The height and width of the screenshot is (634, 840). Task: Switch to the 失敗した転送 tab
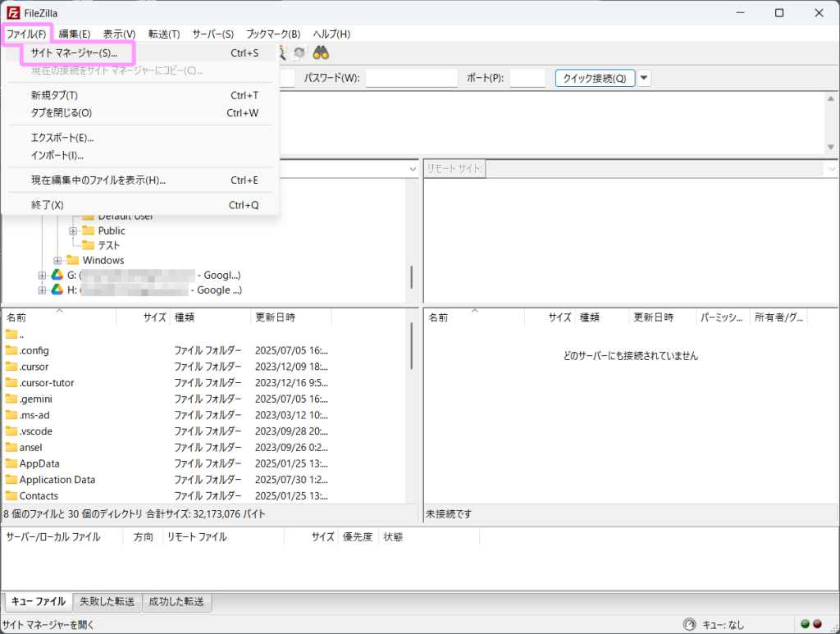(x=107, y=601)
